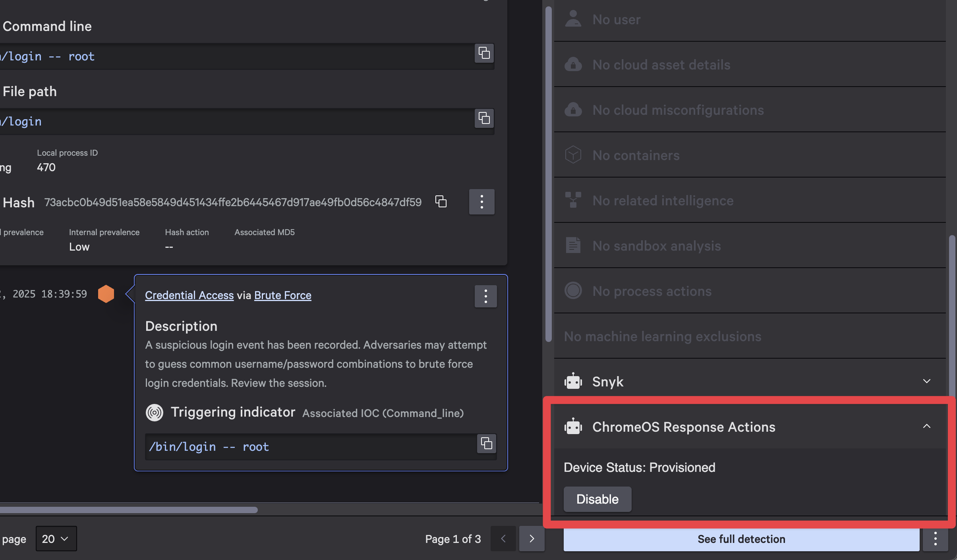
Task: Go to the next results page
Action: pos(532,539)
